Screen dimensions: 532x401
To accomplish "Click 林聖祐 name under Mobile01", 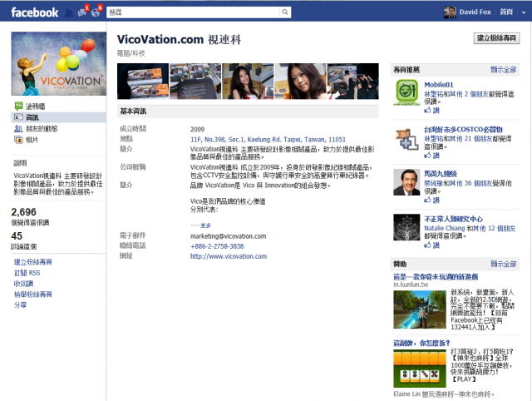I will click(x=433, y=94).
